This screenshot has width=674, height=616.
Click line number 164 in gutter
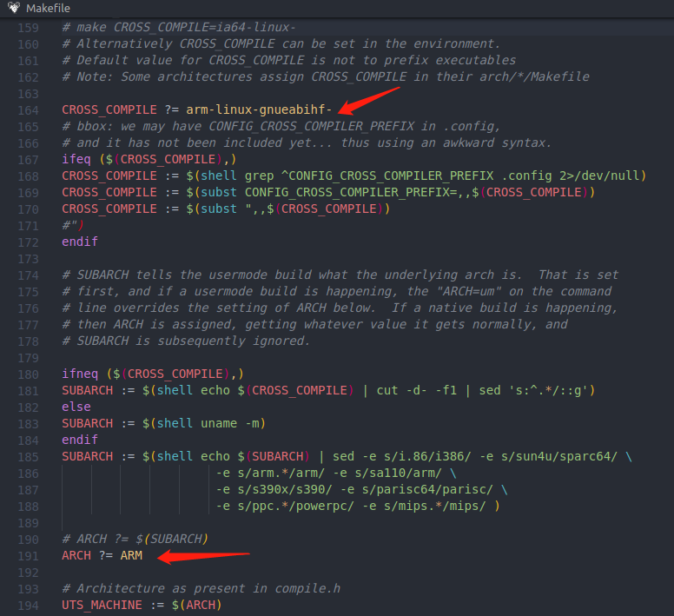pyautogui.click(x=28, y=110)
